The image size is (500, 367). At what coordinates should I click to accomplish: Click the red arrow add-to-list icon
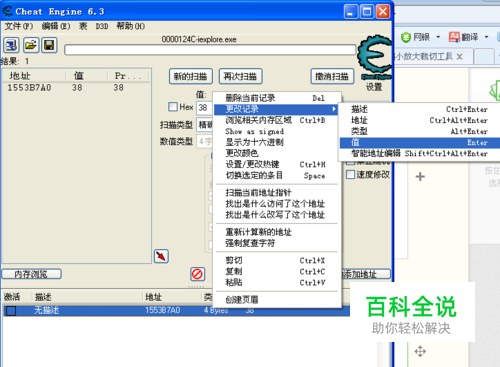coord(161,256)
